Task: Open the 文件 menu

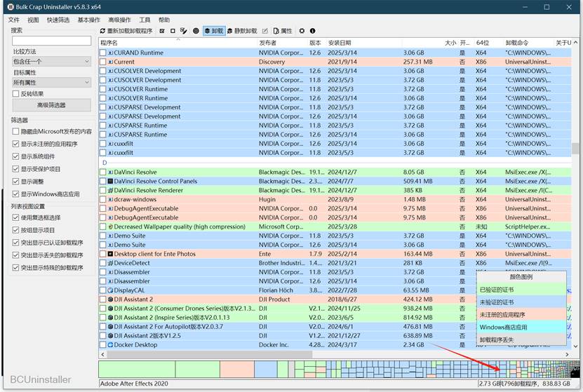Action: click(14, 20)
